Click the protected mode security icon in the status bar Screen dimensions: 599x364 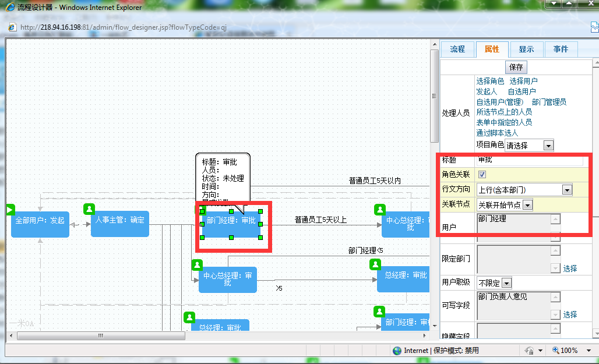[529, 350]
